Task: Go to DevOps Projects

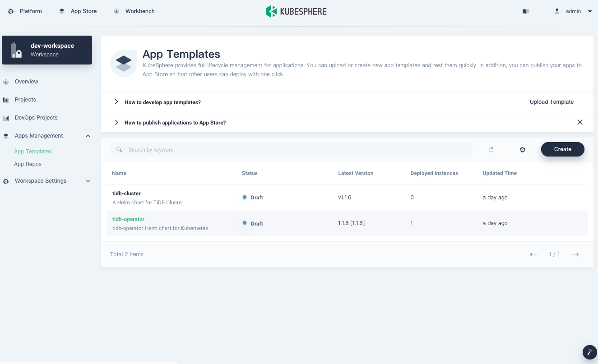Action: (x=36, y=118)
